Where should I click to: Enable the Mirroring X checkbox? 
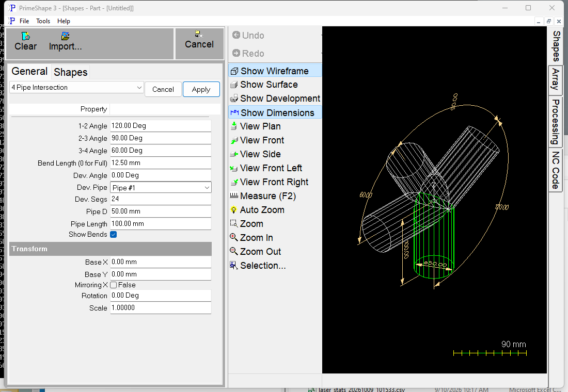(x=114, y=285)
